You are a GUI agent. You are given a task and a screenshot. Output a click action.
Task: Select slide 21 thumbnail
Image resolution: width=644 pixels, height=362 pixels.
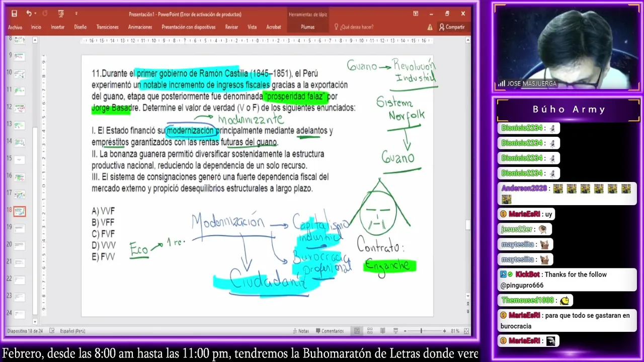pos(20,262)
